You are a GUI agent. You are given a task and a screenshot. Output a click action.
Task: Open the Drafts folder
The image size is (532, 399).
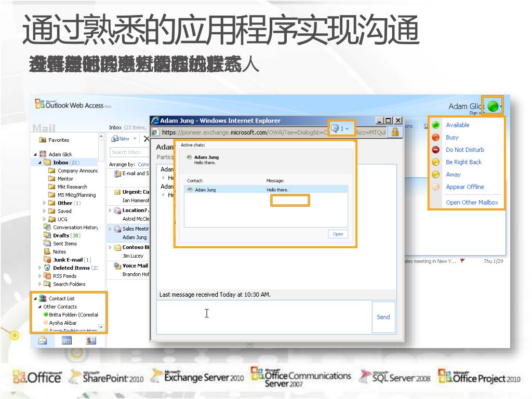[66, 235]
